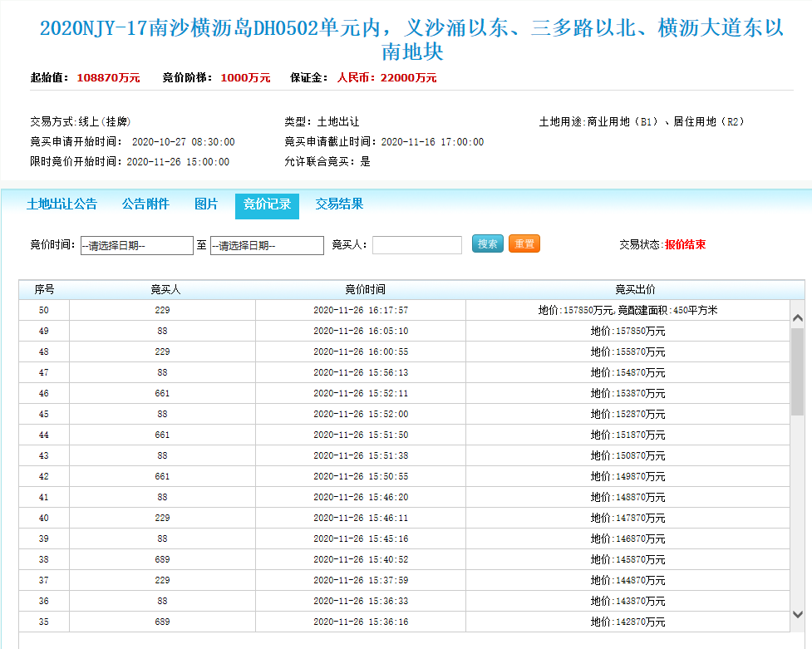Select the 竞价记录 tab
The width and height of the screenshot is (812, 649).
tap(267, 205)
